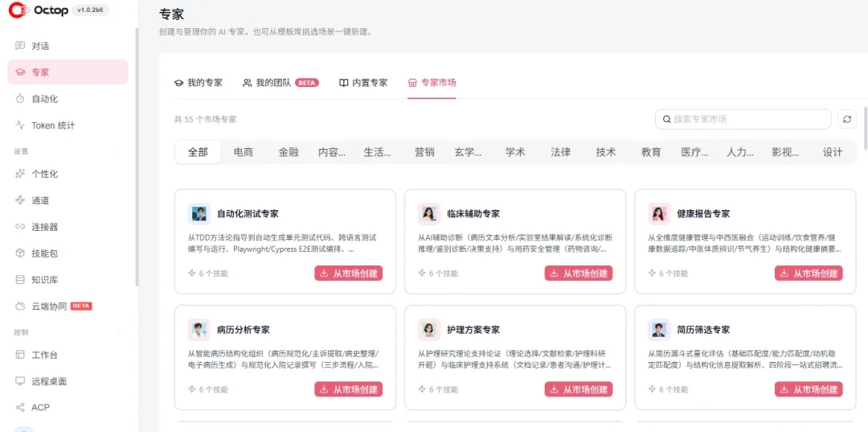Select the 技术 category filter
The height and width of the screenshot is (432, 868).
pyautogui.click(x=606, y=152)
